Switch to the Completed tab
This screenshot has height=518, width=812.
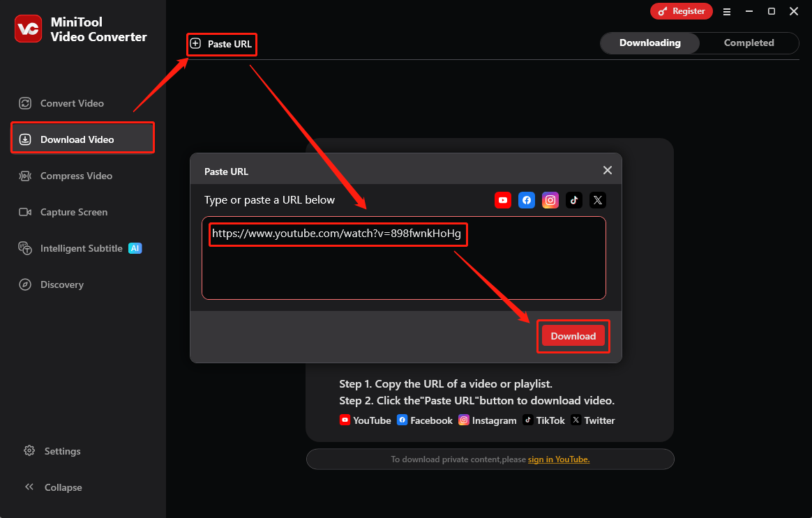click(x=748, y=43)
